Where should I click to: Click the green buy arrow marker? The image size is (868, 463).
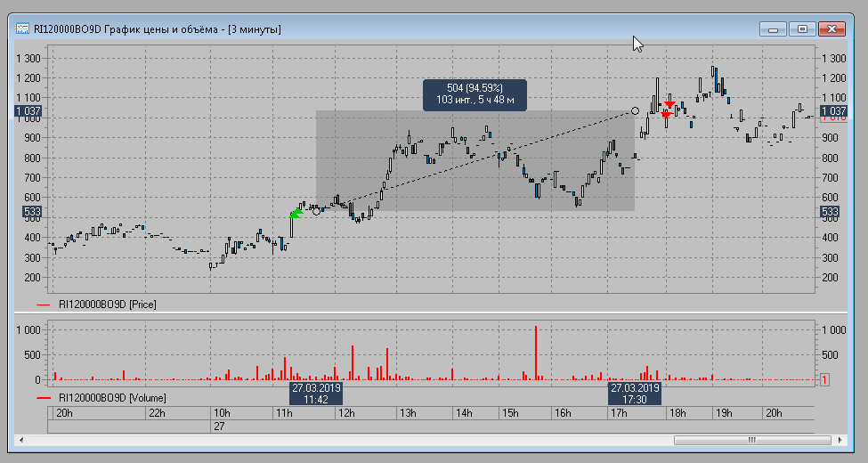point(296,213)
